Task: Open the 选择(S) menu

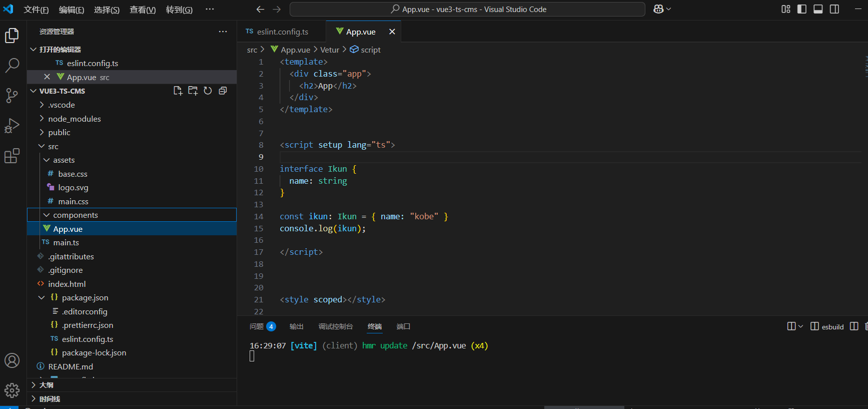Action: [107, 10]
